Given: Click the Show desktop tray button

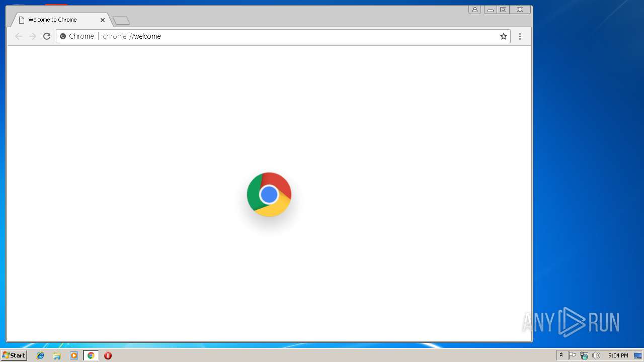Looking at the screenshot, I should 638,355.
